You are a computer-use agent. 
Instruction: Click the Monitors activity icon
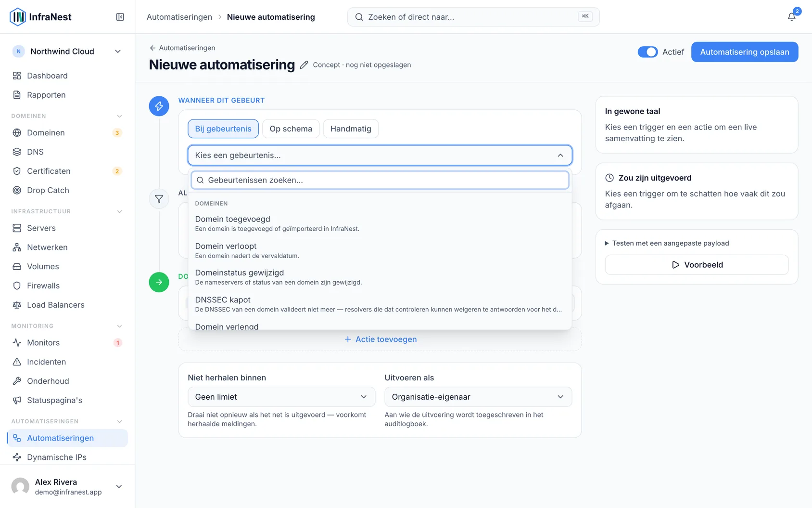pos(17,342)
